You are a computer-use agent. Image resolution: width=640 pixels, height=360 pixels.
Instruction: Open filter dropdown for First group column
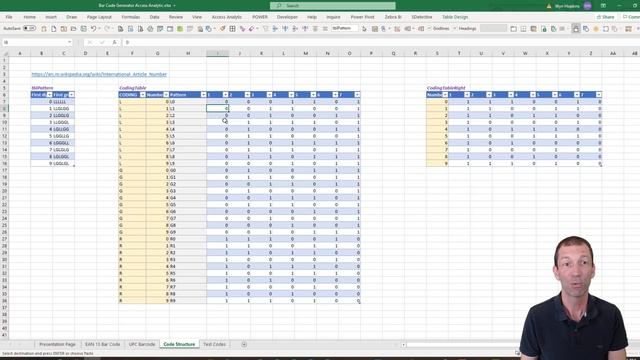tap(71, 95)
